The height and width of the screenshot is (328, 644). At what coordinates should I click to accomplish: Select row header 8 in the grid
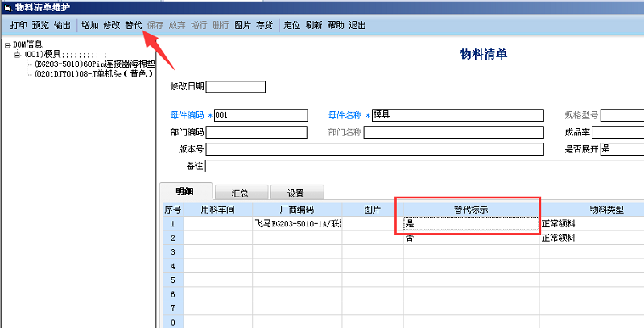point(173,322)
